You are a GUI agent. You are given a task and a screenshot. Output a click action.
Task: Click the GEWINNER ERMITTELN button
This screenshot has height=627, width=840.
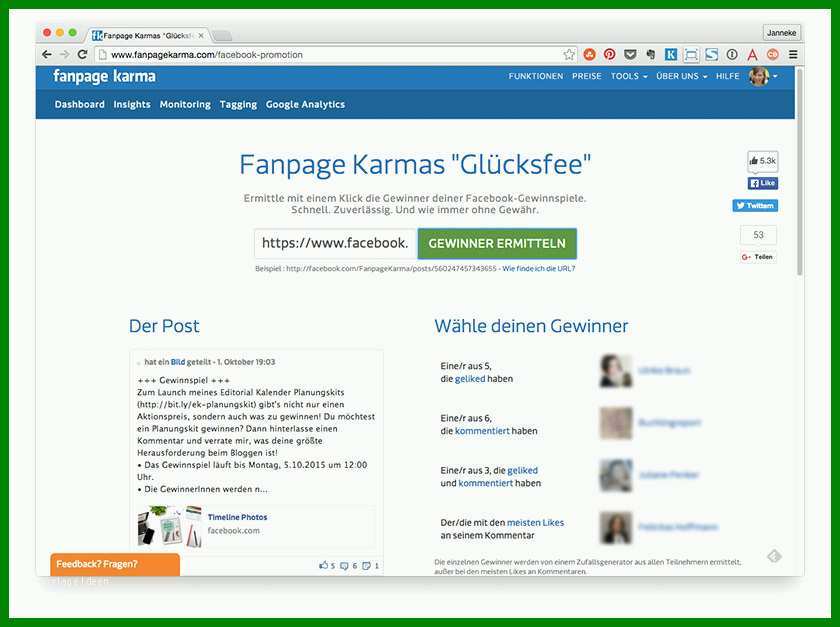[x=497, y=243]
